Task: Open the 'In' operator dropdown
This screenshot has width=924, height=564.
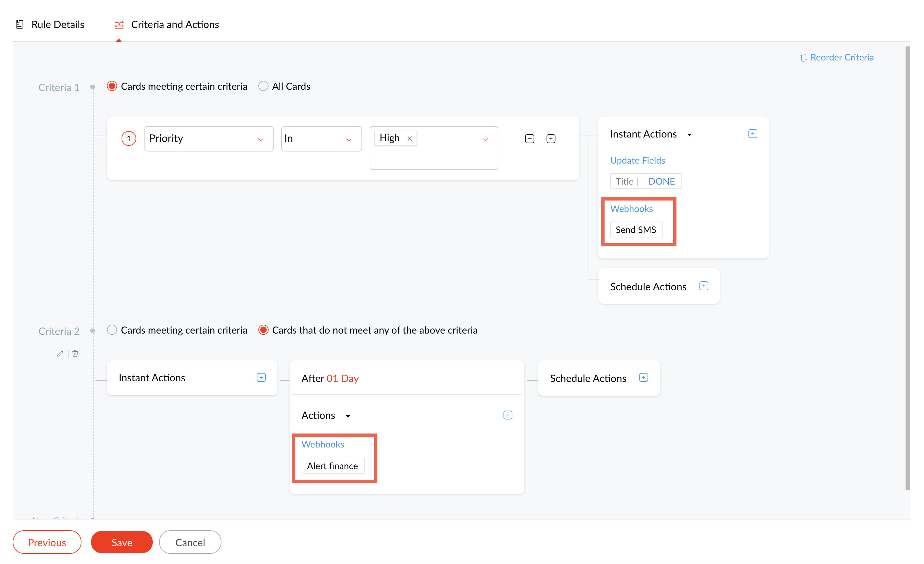Action: click(321, 139)
